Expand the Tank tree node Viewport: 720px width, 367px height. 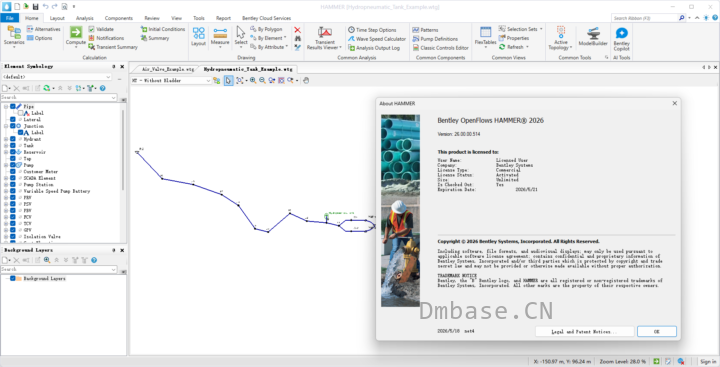click(x=6, y=145)
